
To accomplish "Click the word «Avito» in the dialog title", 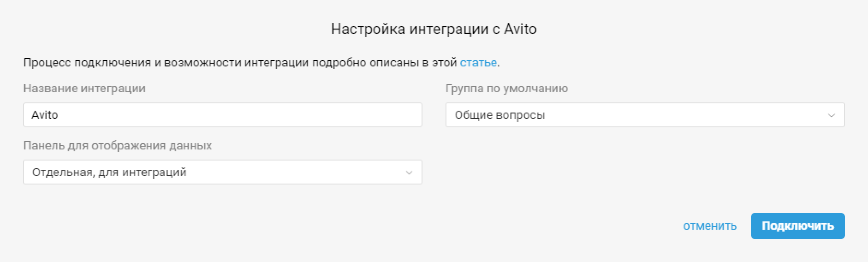I will [520, 30].
